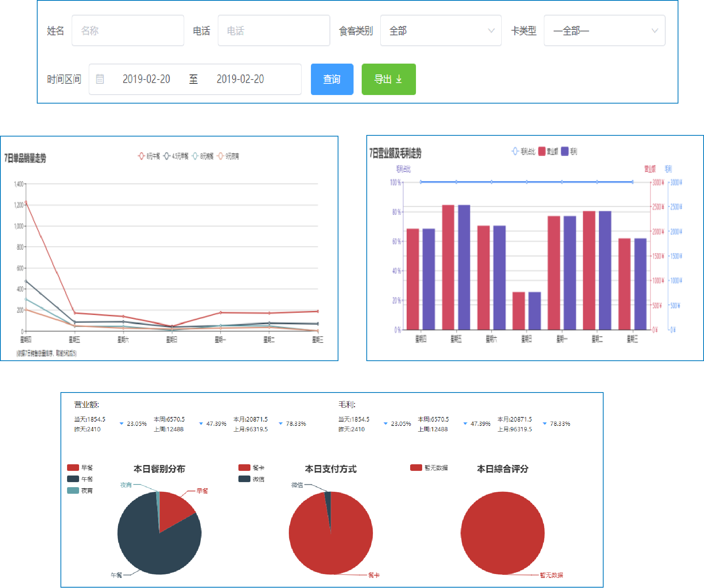Click the 电话 phone input field
This screenshot has height=588, width=704.
pyautogui.click(x=274, y=31)
